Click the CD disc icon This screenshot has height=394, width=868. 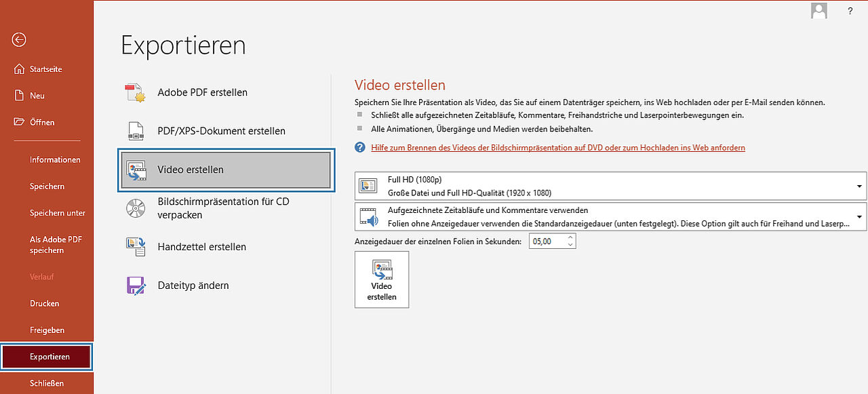(136, 208)
